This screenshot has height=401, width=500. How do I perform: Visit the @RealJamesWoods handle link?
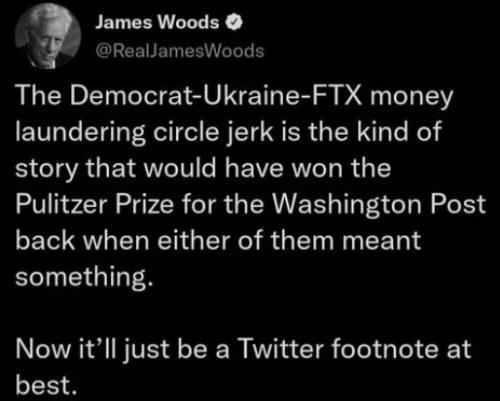(180, 51)
